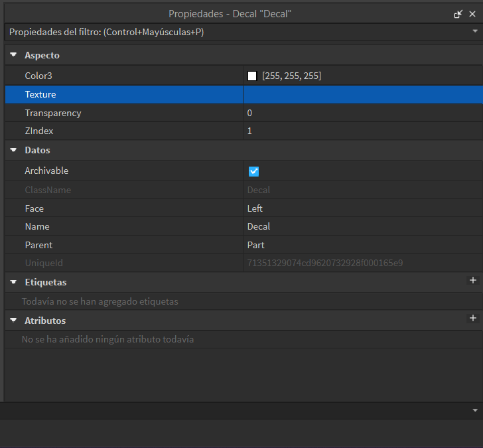Add a new tag in Etiquetas

(x=473, y=281)
